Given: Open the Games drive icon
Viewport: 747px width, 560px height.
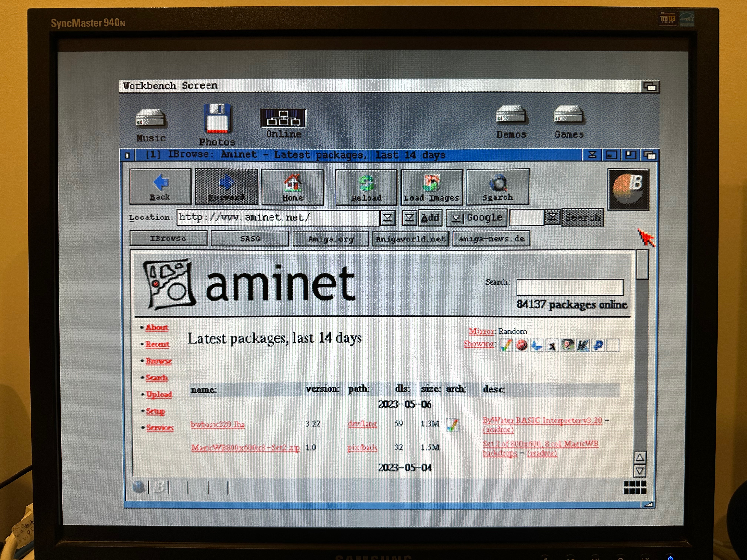Looking at the screenshot, I should [569, 122].
